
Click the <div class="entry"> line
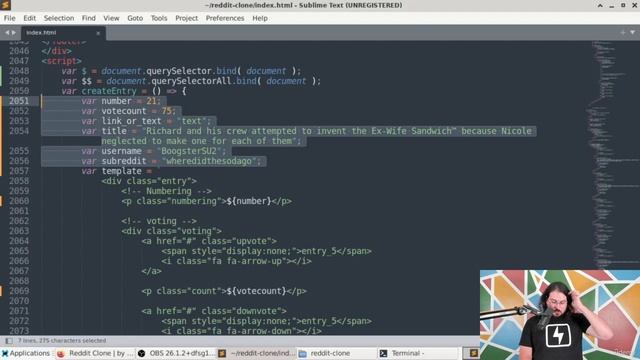click(149, 181)
